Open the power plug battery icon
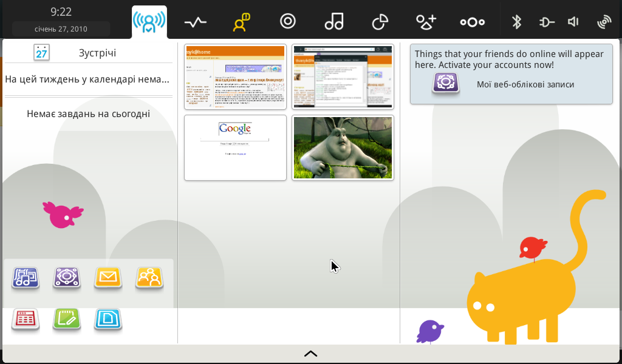The width and height of the screenshot is (622, 364). [x=547, y=22]
